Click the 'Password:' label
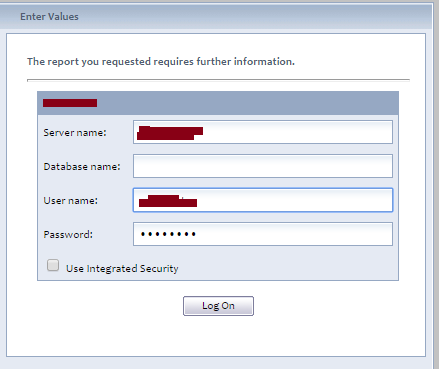The height and width of the screenshot is (369, 439). click(x=68, y=235)
